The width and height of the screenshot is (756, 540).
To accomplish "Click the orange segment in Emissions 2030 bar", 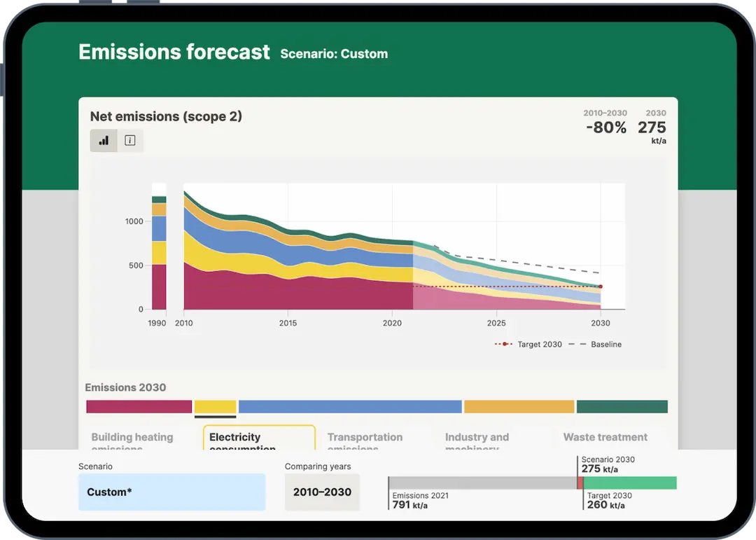I will [x=519, y=407].
